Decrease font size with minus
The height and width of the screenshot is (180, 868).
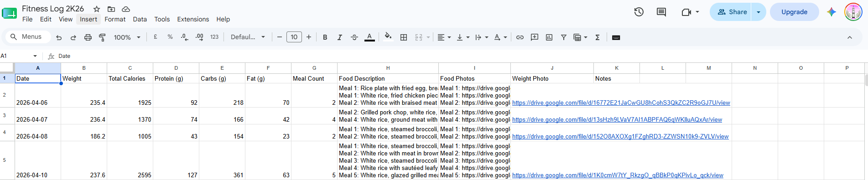point(280,37)
